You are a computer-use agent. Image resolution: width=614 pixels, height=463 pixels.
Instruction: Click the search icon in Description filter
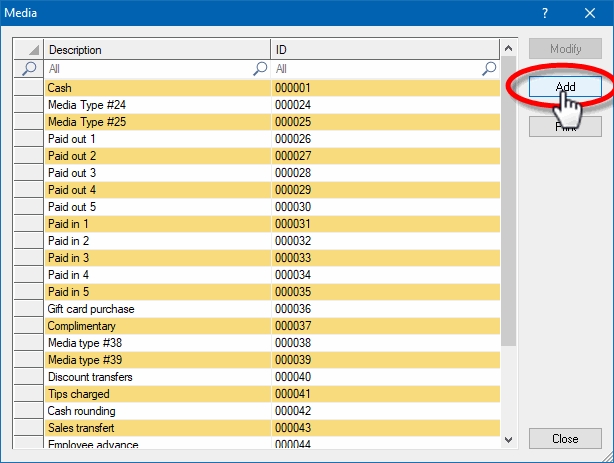coord(260,69)
